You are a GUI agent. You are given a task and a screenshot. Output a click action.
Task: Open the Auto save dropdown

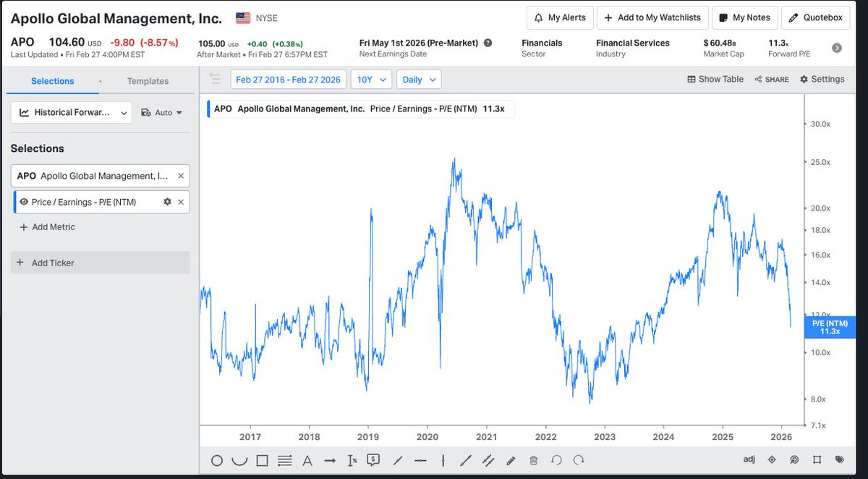[x=161, y=112]
